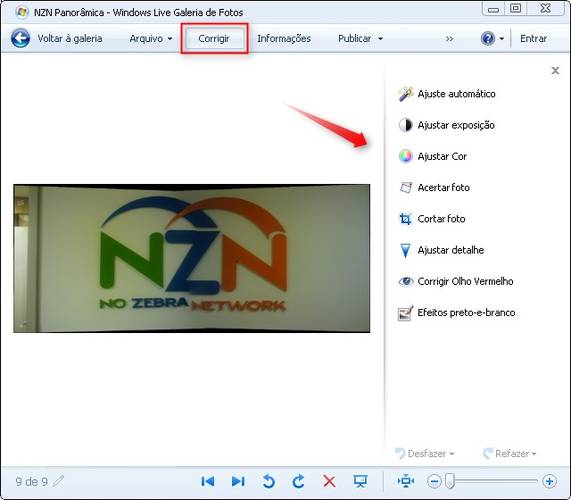This screenshot has width=571, height=500.
Task: Click the Ajustar exposição half-circle icon
Action: 405,125
